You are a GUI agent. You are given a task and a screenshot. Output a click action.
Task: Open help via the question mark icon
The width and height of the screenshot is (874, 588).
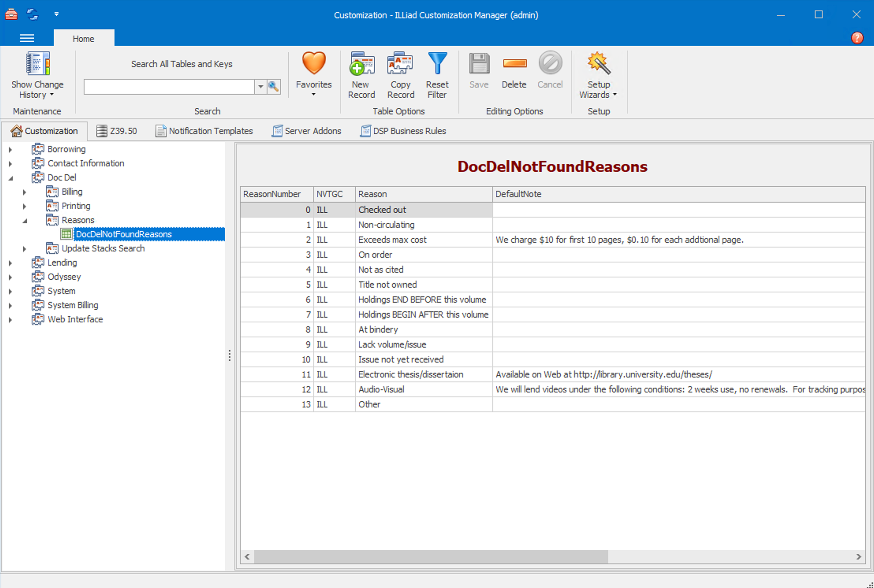click(x=857, y=38)
